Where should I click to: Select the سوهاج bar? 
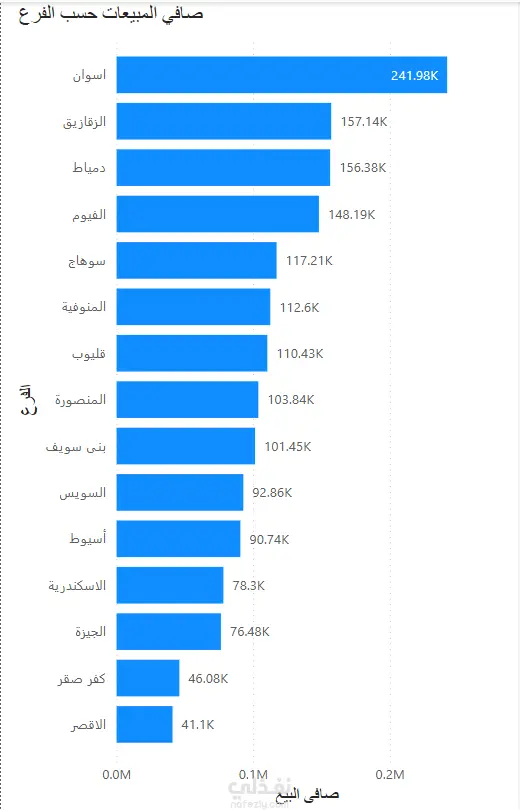click(x=196, y=260)
